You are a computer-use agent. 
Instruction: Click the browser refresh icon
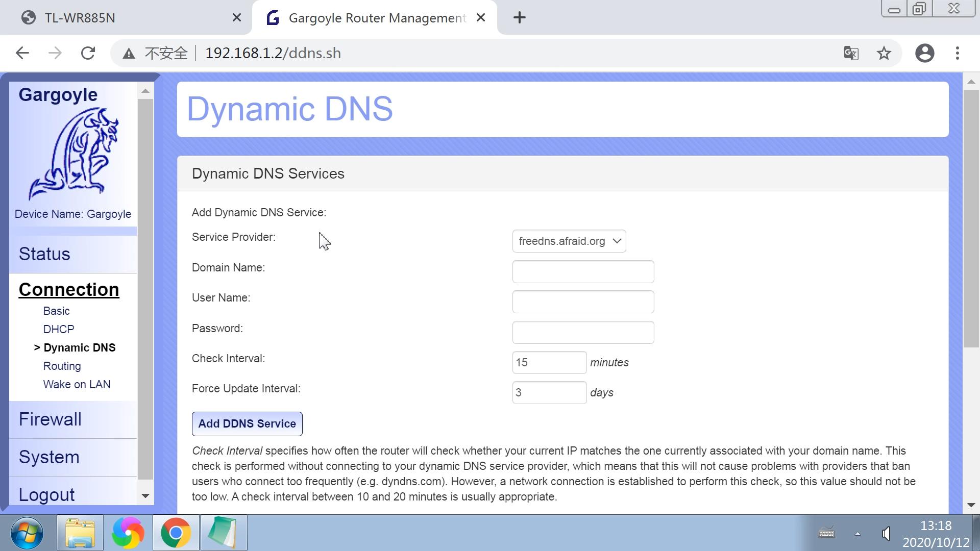pos(87,53)
